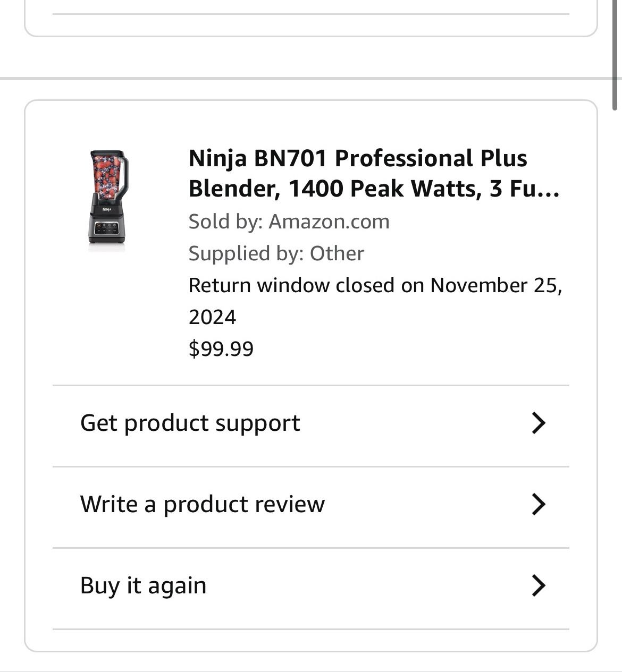The height and width of the screenshot is (672, 622).
Task: Tap the arrow next to Write a product review
Action: click(x=539, y=504)
